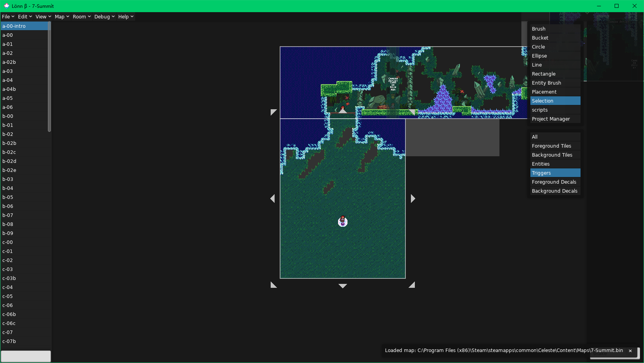This screenshot has width=644, height=363.
Task: Click the right-edge room resize arrow
Action: [x=413, y=199]
